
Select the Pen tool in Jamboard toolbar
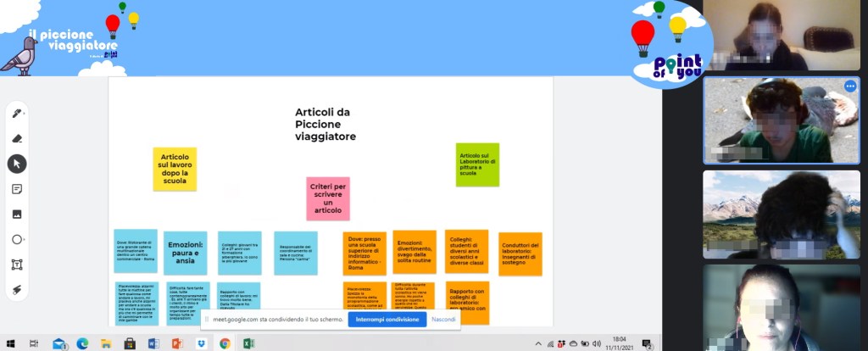(x=16, y=113)
